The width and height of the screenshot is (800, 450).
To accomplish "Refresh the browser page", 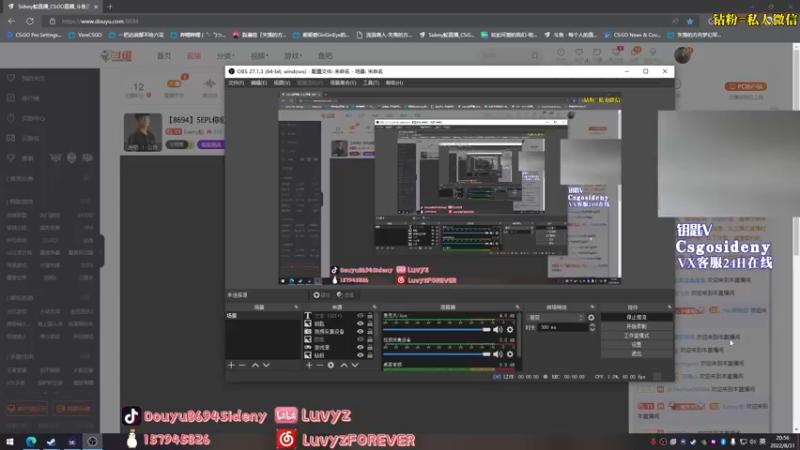I will click(30, 21).
